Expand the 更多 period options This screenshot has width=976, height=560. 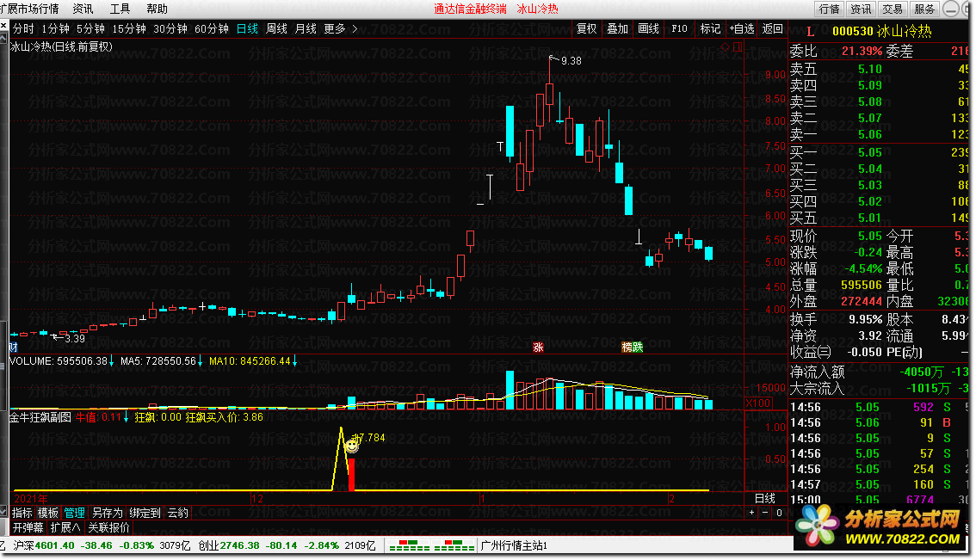(341, 28)
